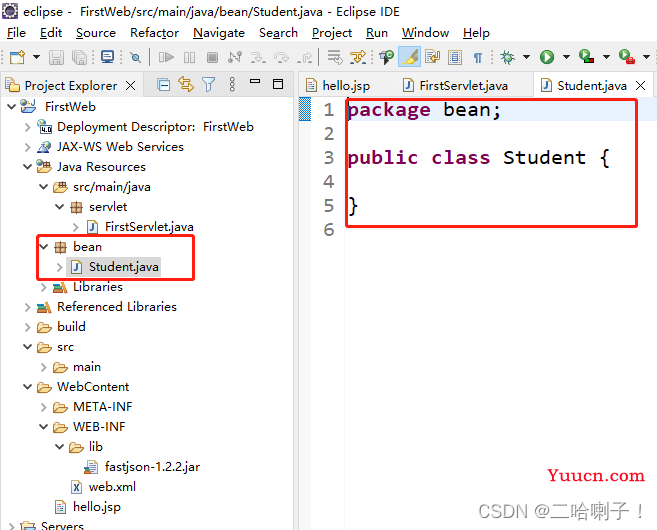Click Collapse All in Project Explorer

[x=163, y=85]
